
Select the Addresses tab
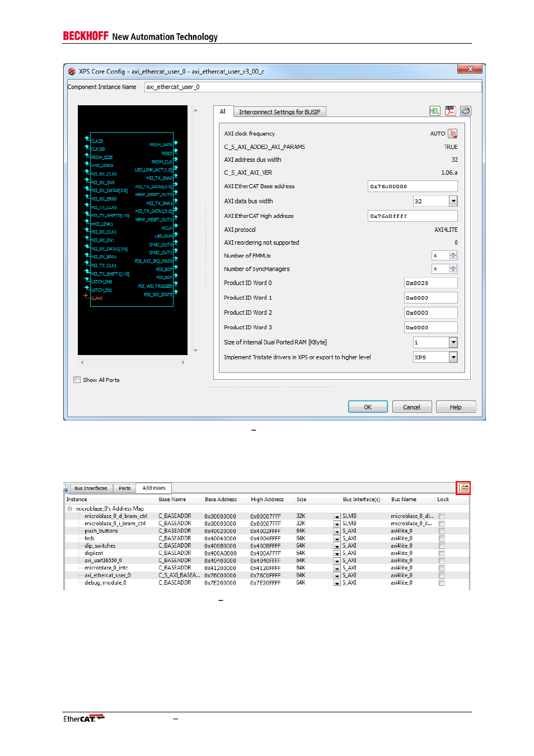point(154,488)
